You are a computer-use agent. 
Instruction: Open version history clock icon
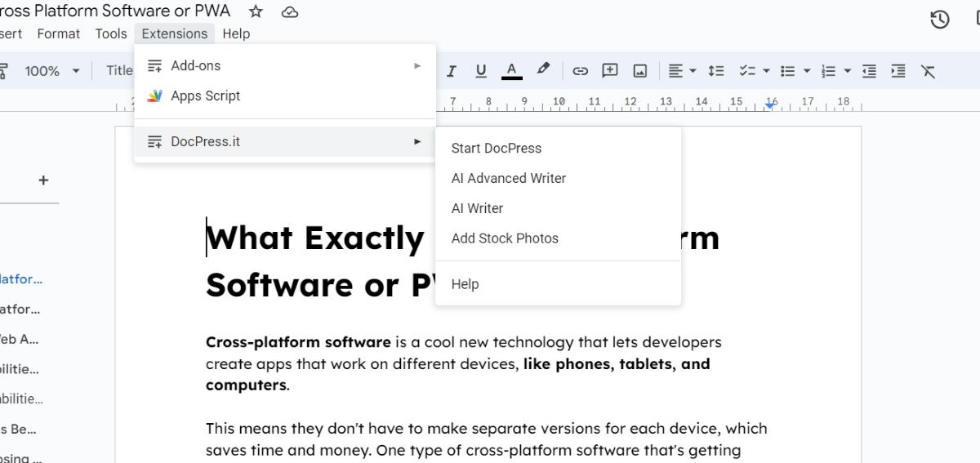coord(940,20)
